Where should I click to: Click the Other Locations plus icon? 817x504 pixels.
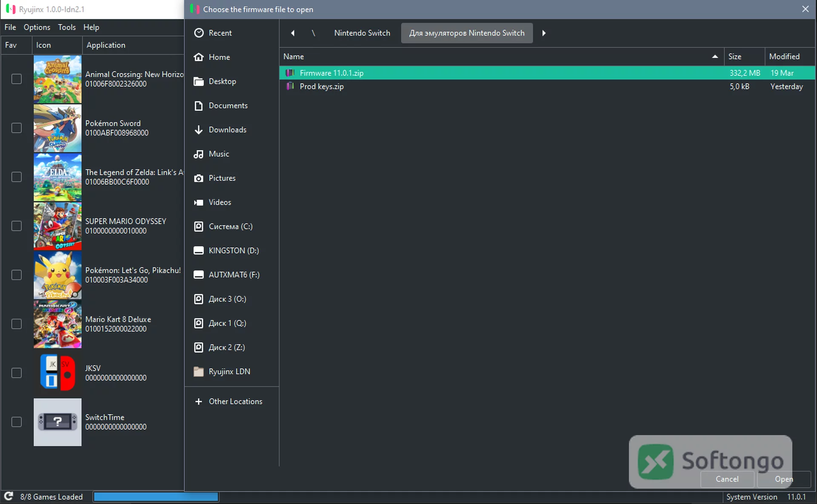pos(199,401)
